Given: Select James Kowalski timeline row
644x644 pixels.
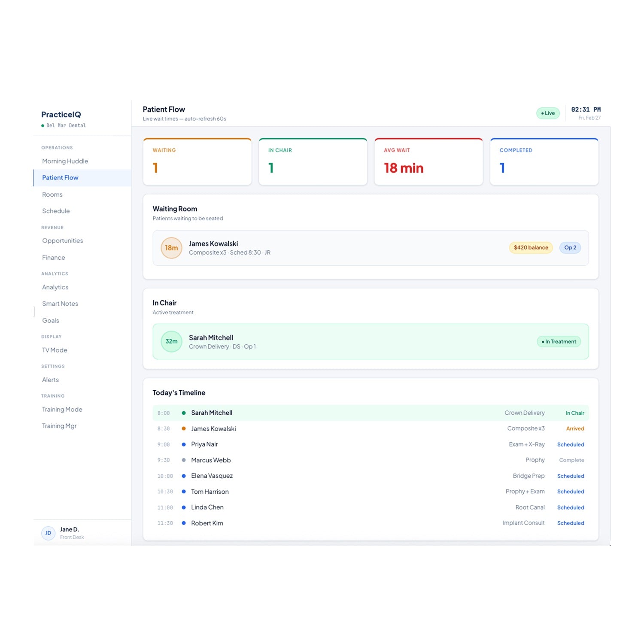Looking at the screenshot, I should point(371,428).
